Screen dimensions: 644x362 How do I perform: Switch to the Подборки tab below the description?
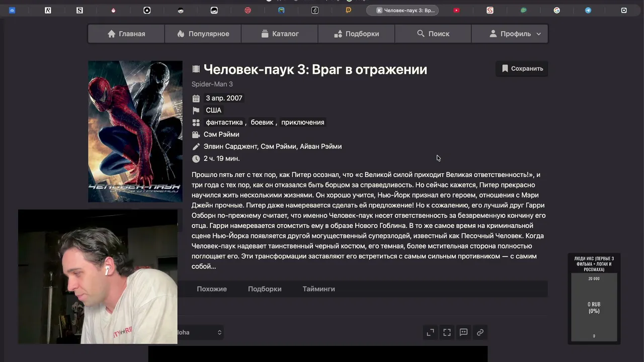(x=265, y=289)
